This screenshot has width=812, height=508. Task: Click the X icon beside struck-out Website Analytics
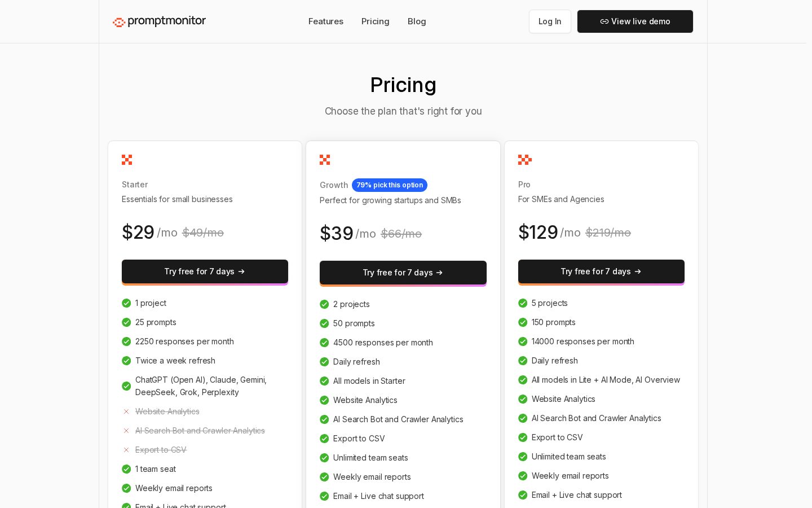(126, 411)
